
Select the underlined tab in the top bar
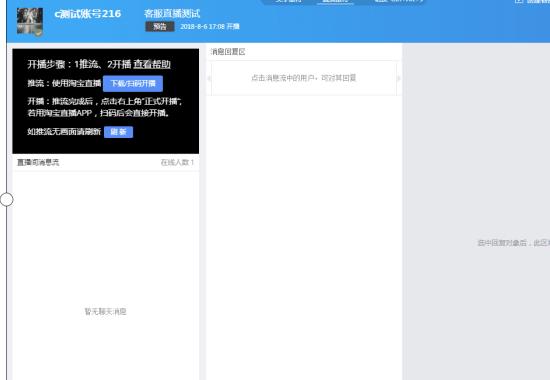335,1
